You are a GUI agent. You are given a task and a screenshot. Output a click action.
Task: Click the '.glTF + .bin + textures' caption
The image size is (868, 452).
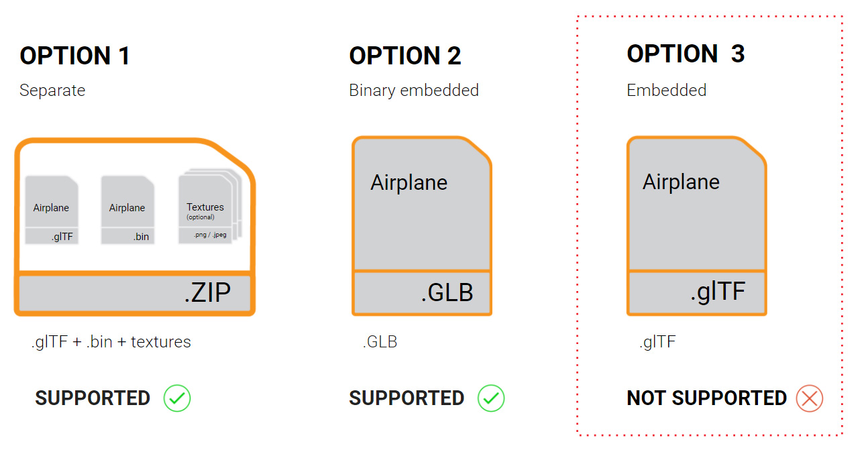[x=111, y=342]
